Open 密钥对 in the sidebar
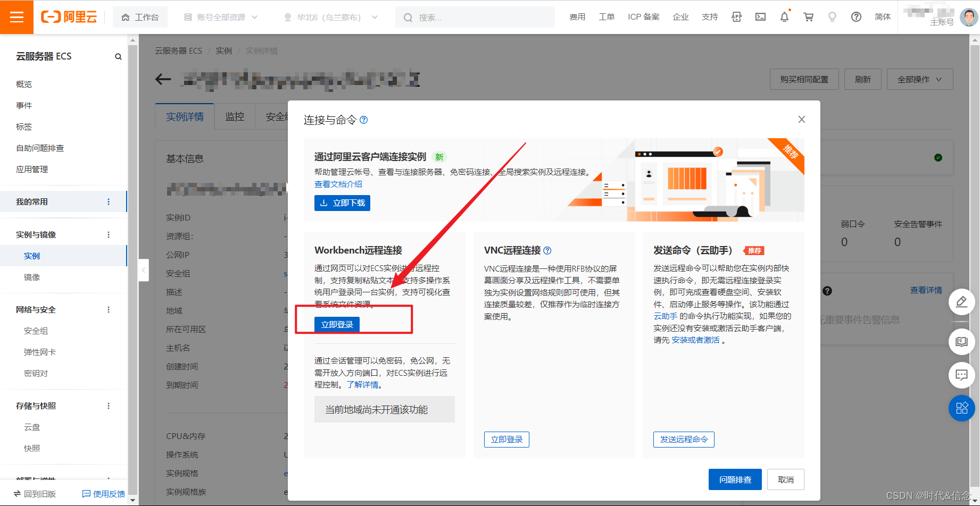980x506 pixels. tap(36, 373)
